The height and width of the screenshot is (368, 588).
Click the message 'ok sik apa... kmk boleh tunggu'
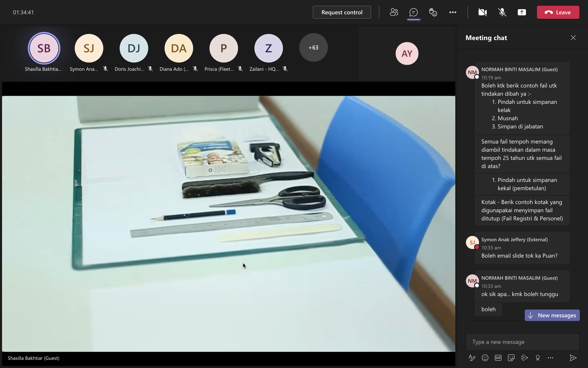tap(520, 294)
